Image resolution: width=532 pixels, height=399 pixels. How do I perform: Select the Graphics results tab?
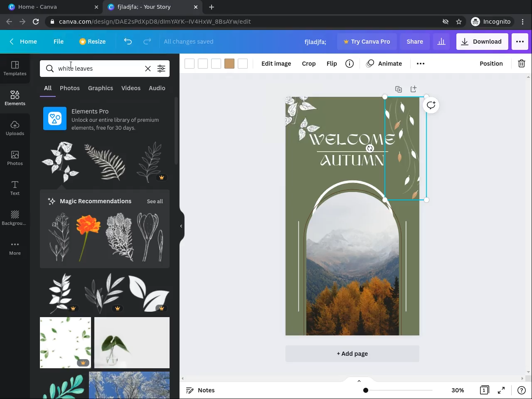click(101, 88)
